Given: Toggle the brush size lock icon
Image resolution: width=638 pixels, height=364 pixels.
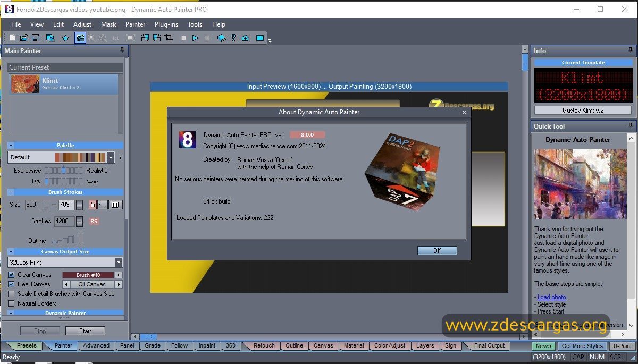Looking at the screenshot, I should pyautogui.click(x=93, y=205).
